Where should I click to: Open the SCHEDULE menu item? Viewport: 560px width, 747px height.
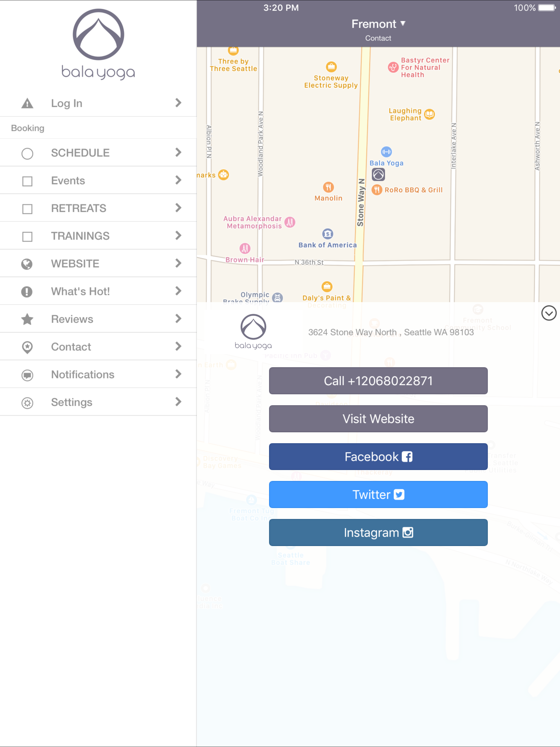(x=98, y=153)
